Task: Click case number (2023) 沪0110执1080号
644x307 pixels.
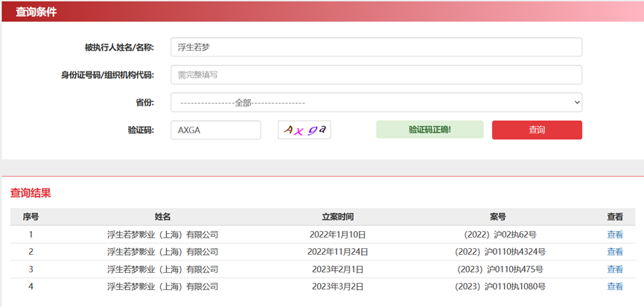Action: tap(500, 286)
